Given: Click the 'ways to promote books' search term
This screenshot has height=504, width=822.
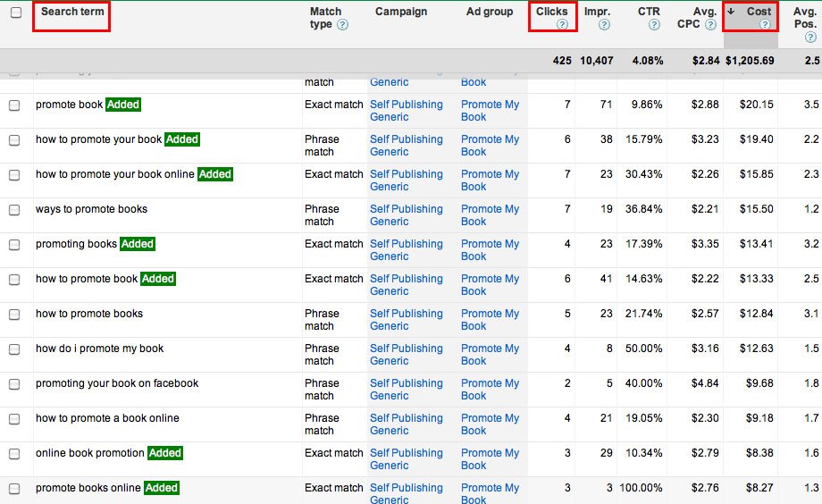Looking at the screenshot, I should 91,209.
